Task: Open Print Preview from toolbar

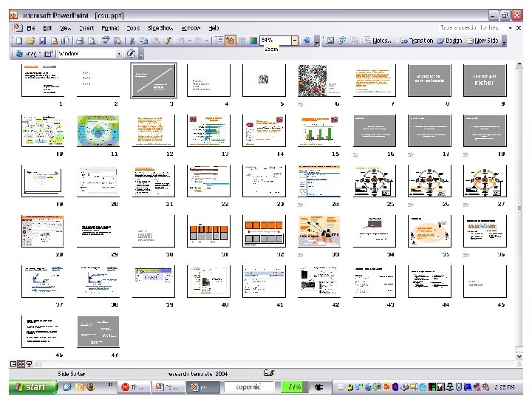Action: click(x=92, y=41)
